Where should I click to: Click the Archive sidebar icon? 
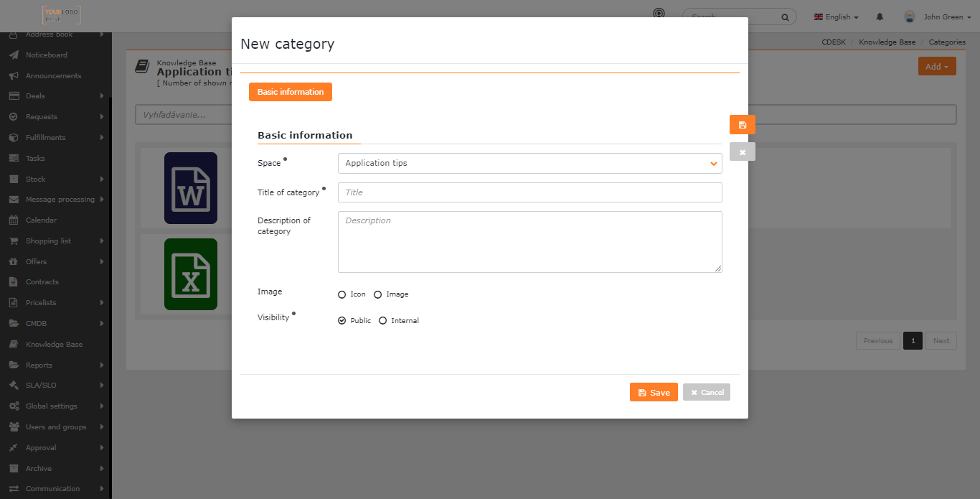point(13,468)
